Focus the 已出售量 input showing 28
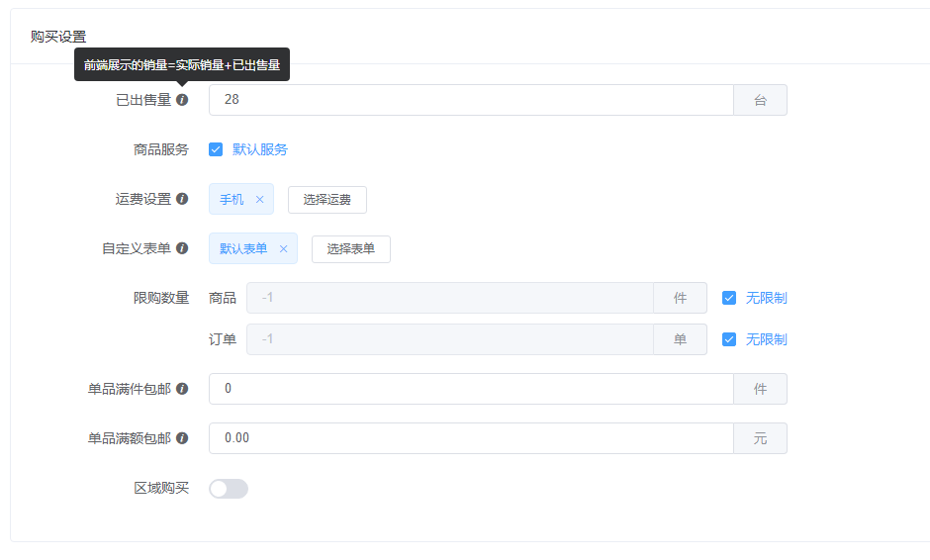 coord(471,100)
